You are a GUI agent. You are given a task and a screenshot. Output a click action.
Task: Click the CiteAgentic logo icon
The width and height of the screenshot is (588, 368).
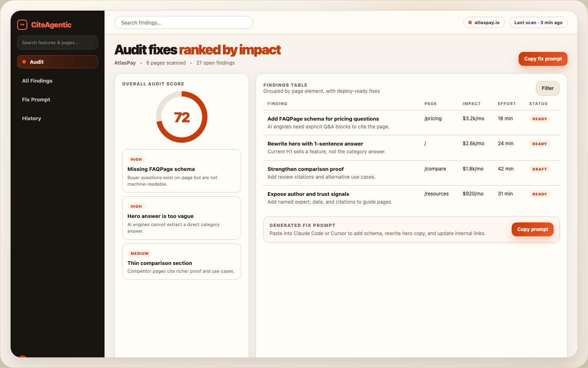(x=22, y=25)
